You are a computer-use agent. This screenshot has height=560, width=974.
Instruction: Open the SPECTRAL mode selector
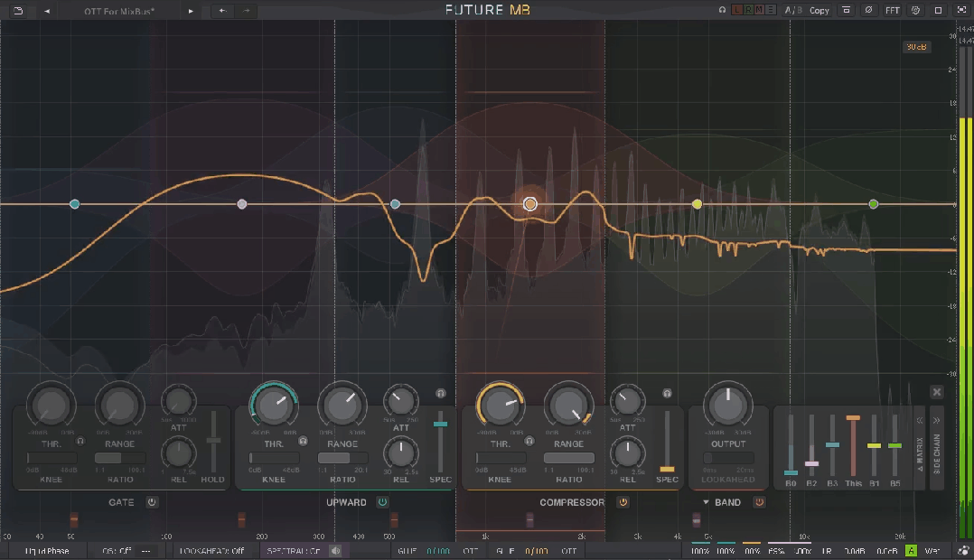pos(293,551)
